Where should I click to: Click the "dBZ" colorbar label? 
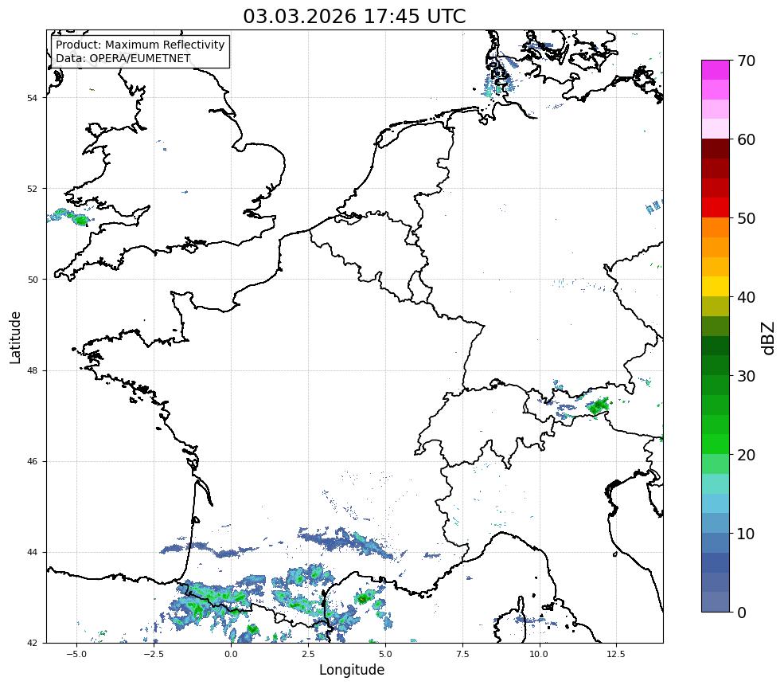click(x=769, y=339)
